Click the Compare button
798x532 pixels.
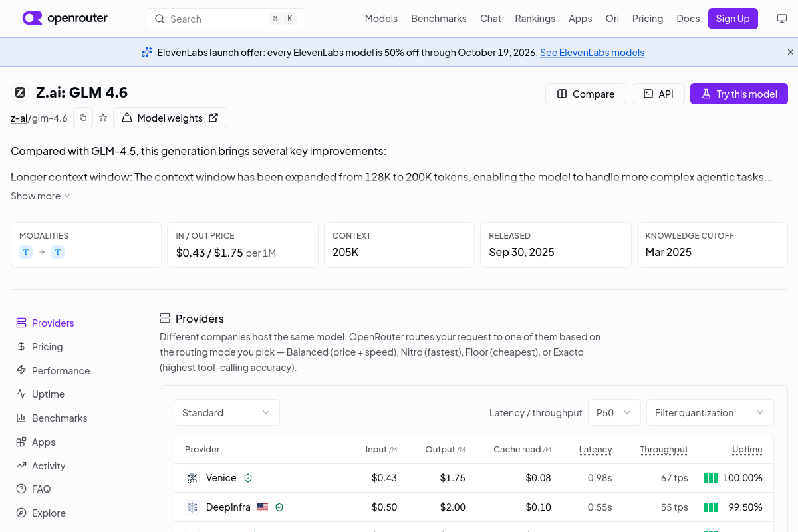point(586,94)
